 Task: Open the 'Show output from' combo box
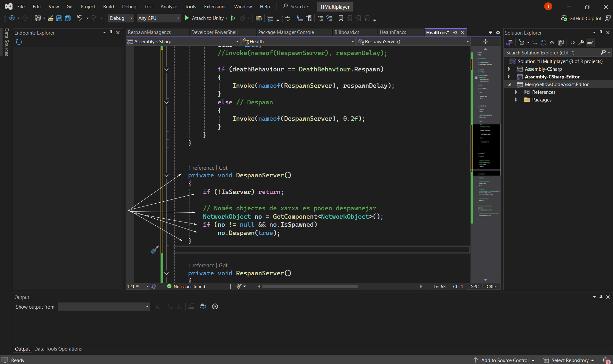tap(104, 307)
